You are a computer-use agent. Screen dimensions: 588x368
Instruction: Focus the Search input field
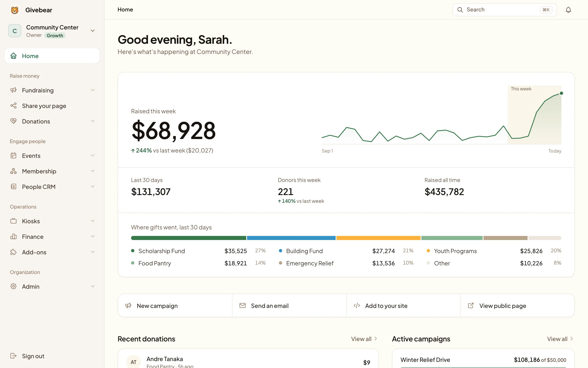504,10
